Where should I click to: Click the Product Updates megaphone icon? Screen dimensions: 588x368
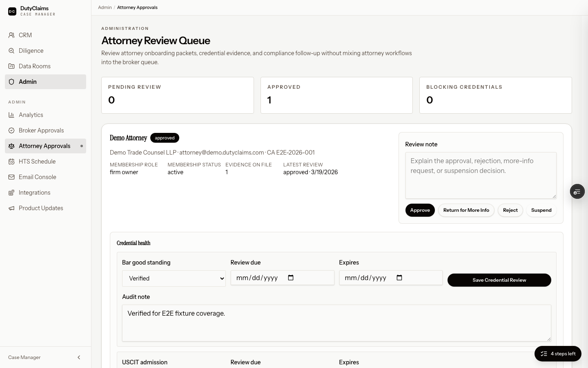pyautogui.click(x=11, y=208)
